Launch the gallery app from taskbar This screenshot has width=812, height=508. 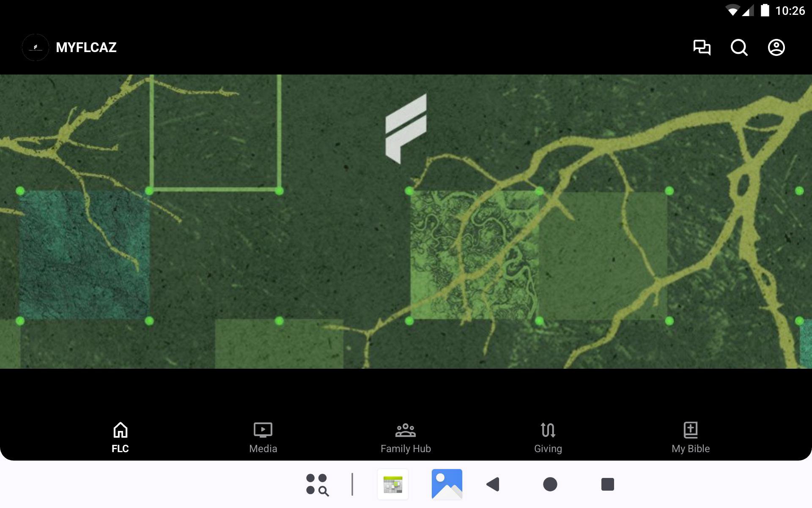[x=447, y=484]
